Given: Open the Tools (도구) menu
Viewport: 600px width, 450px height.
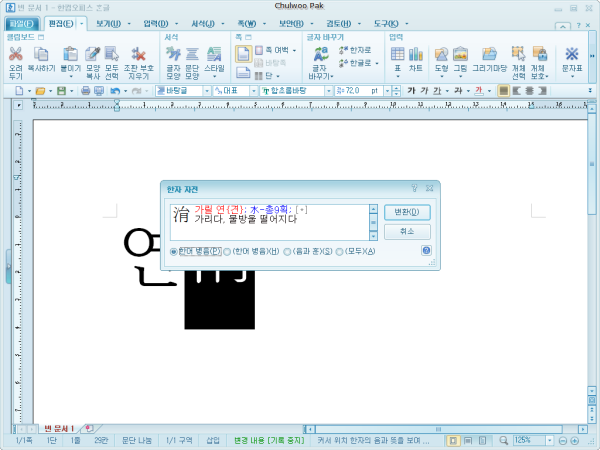Looking at the screenshot, I should pyautogui.click(x=386, y=24).
